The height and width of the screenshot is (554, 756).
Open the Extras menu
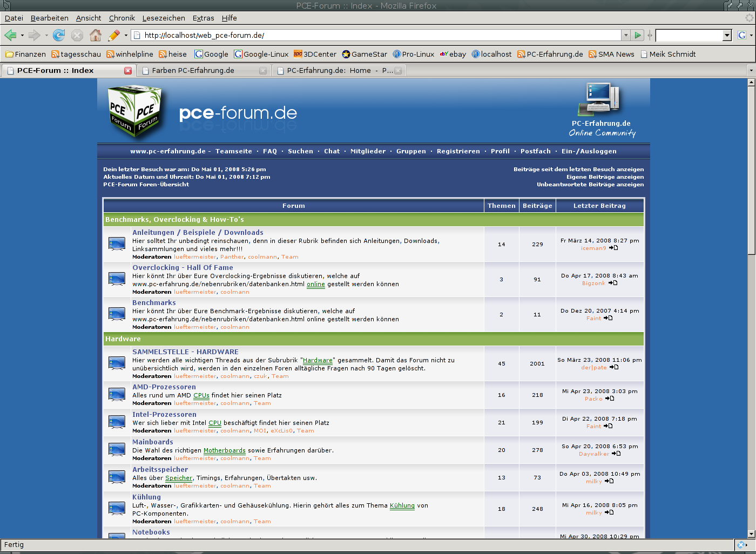(x=204, y=18)
